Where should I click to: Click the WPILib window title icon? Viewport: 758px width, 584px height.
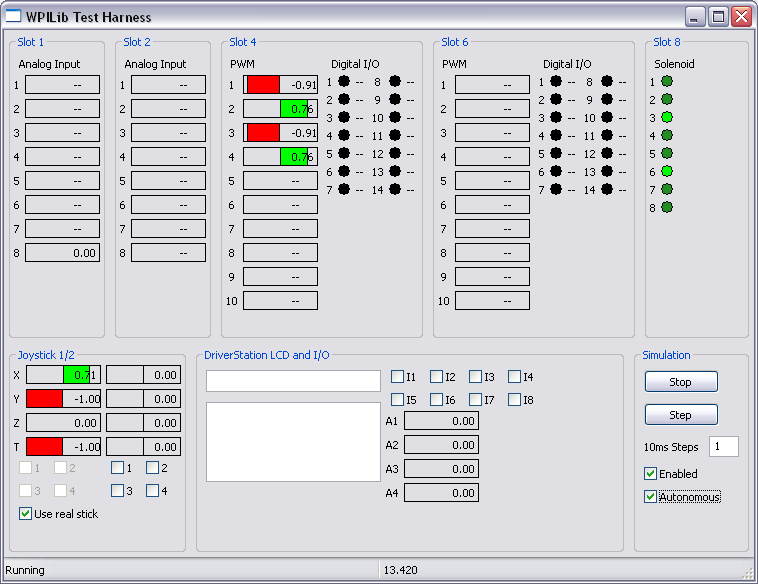click(x=13, y=16)
